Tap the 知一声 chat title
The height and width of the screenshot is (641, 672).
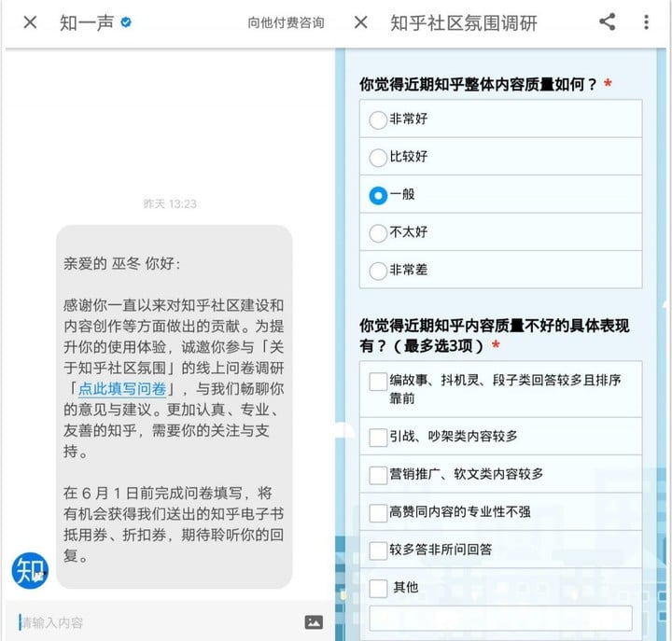tap(87, 22)
